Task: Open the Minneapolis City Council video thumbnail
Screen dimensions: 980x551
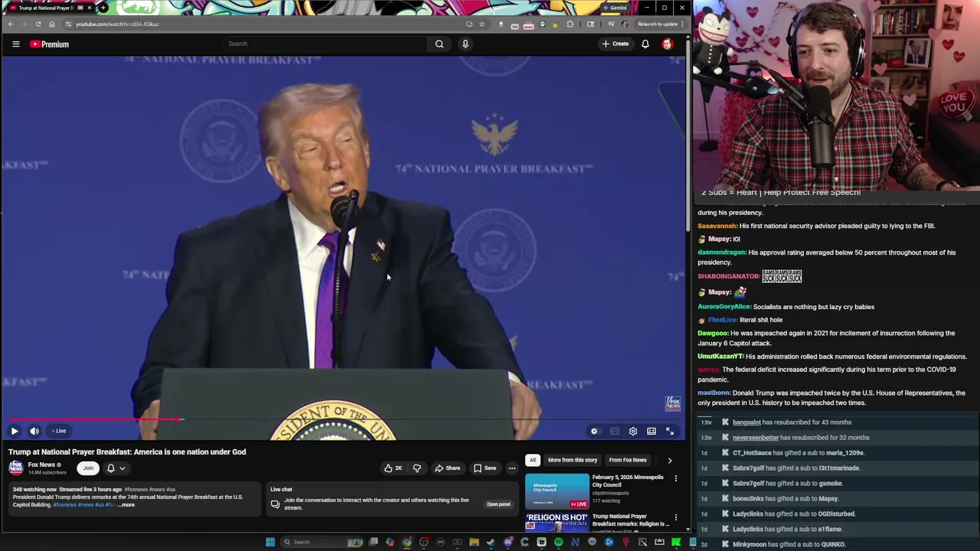Action: (x=557, y=491)
